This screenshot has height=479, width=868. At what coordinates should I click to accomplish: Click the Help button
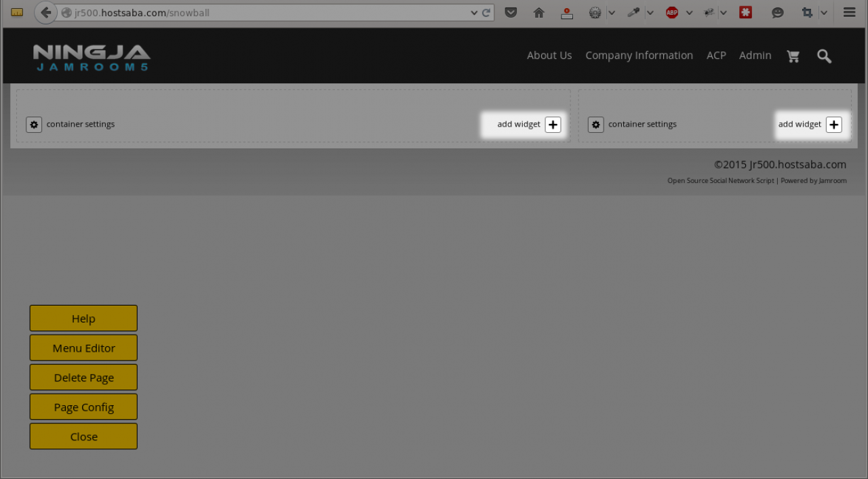point(83,318)
